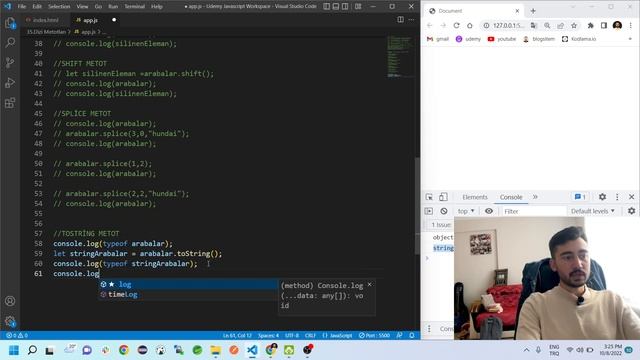Viewport: 640px width, 360px height.
Task: Customize layout icon in title bar
Action: click(358, 7)
